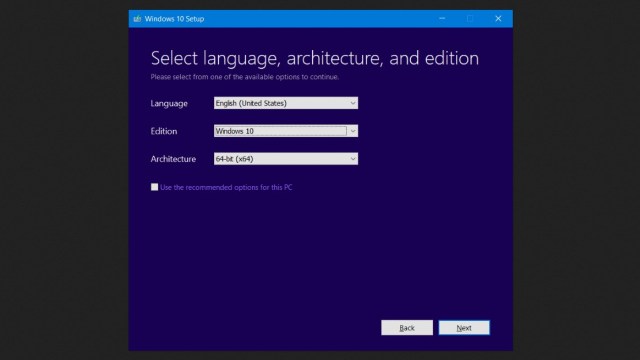Click the 'Please select from one of the available options' text
The height and width of the screenshot is (360, 640).
[244, 77]
